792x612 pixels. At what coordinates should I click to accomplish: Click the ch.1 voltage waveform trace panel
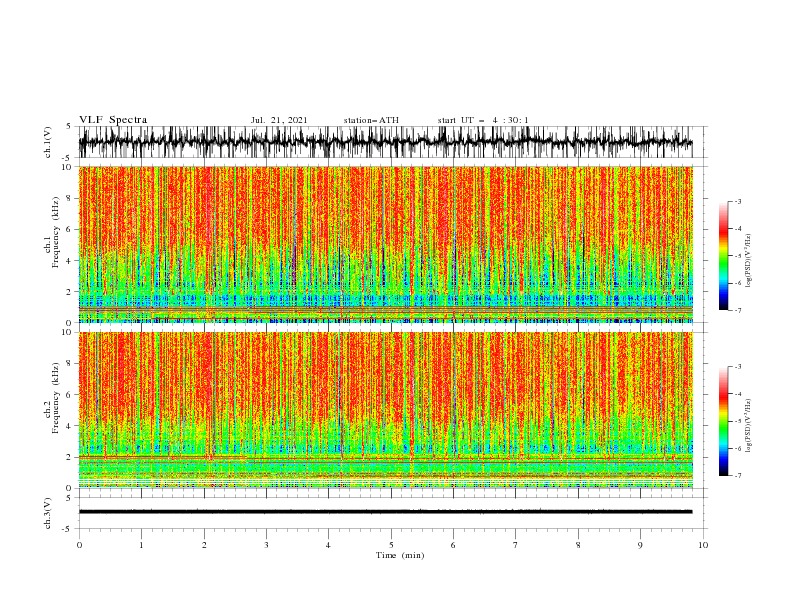pos(393,142)
